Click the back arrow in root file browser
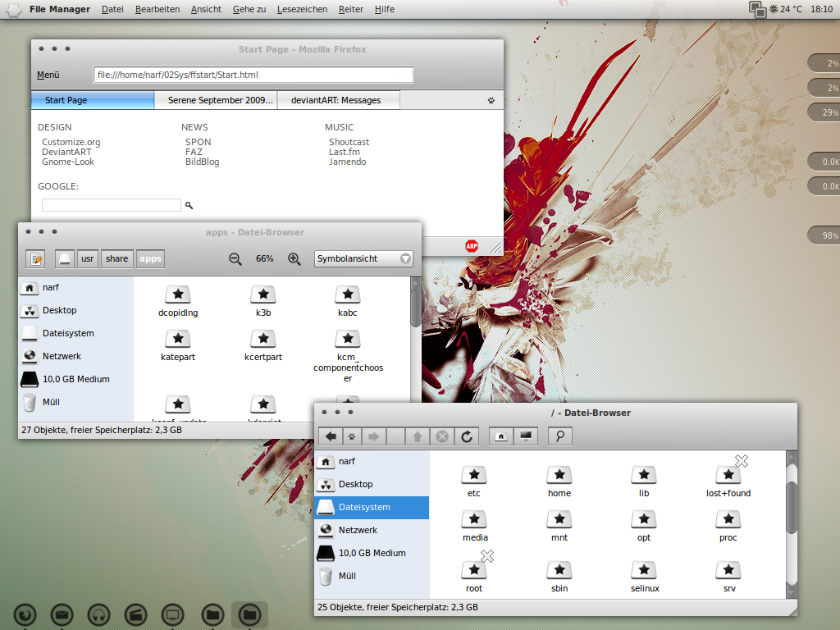Viewport: 840px width, 630px height. pyautogui.click(x=331, y=436)
